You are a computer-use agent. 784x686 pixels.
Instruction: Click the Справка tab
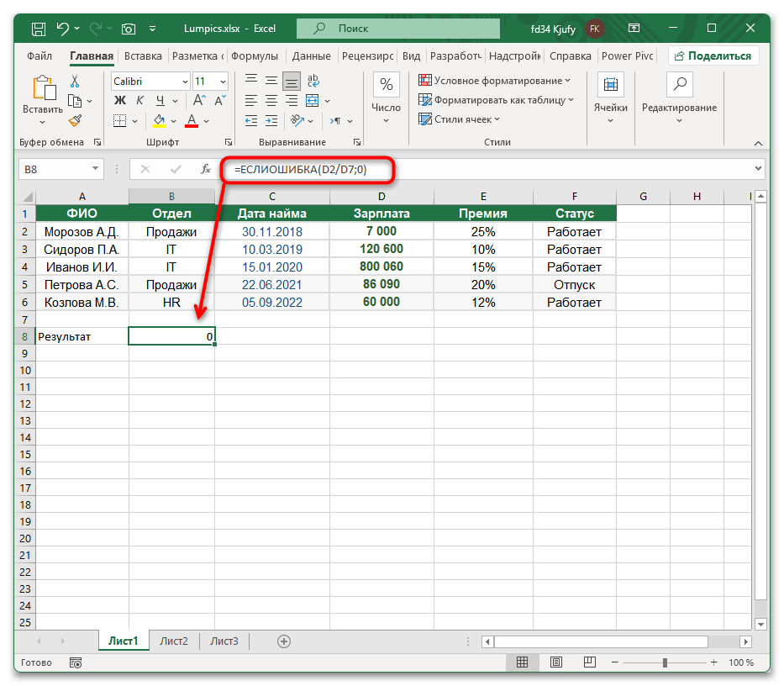571,56
